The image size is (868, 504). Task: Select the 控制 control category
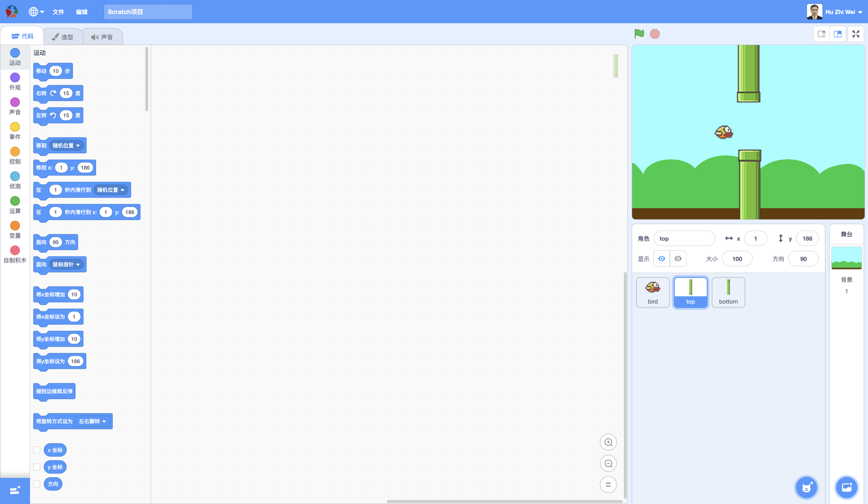(x=15, y=156)
